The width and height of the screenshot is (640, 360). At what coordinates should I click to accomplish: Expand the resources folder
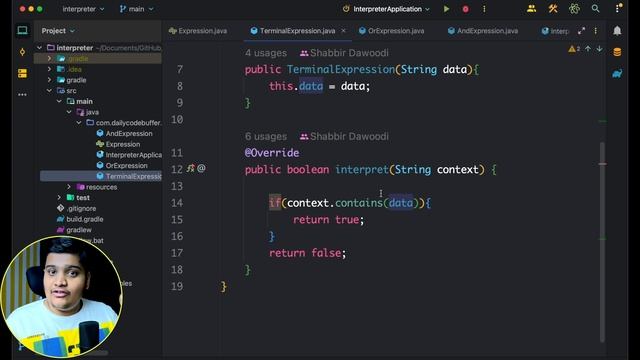(x=69, y=187)
